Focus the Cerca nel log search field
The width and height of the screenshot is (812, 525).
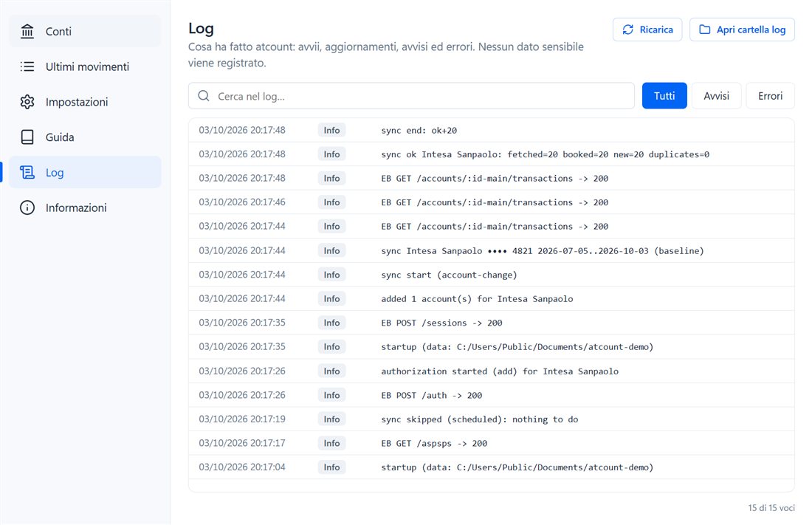click(411, 96)
